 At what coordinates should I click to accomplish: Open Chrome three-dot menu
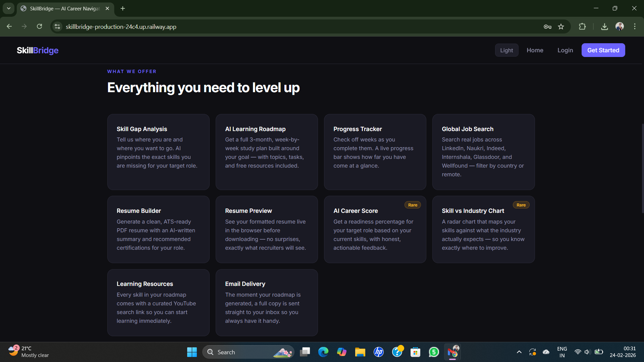tap(635, 26)
